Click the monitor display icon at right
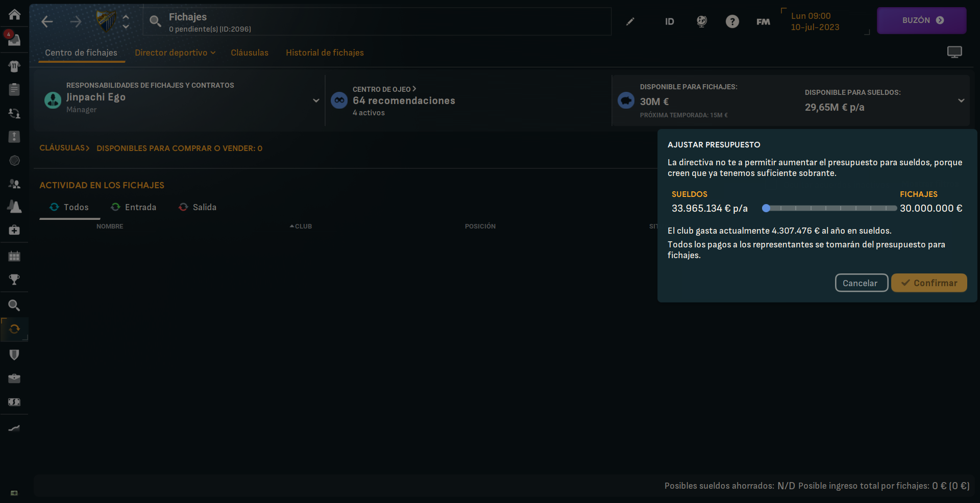Screen dimensions: 980x503 tap(954, 52)
